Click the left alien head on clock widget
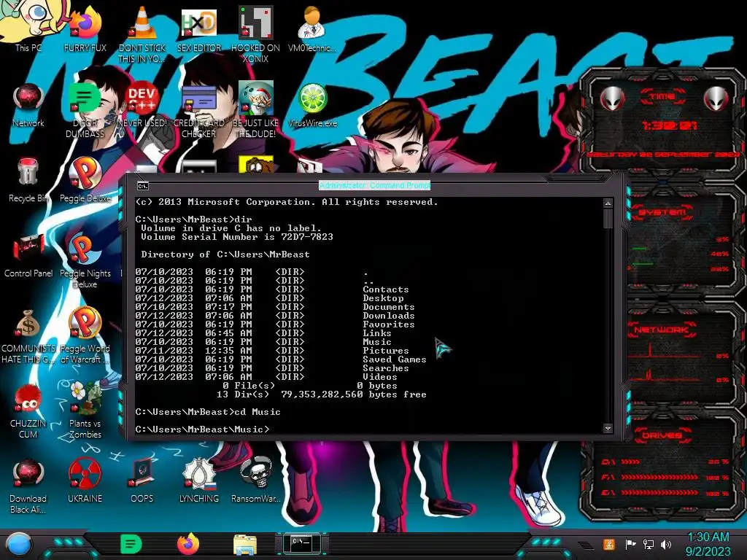 [612, 98]
